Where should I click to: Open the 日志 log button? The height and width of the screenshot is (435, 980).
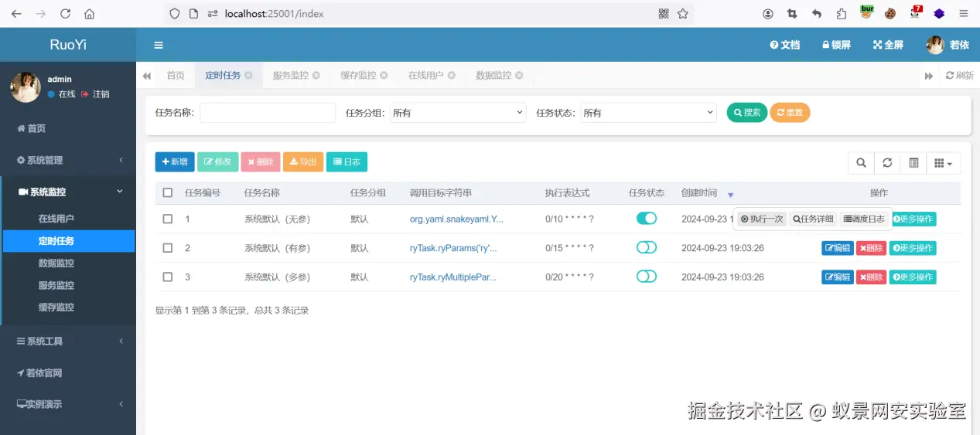(347, 162)
